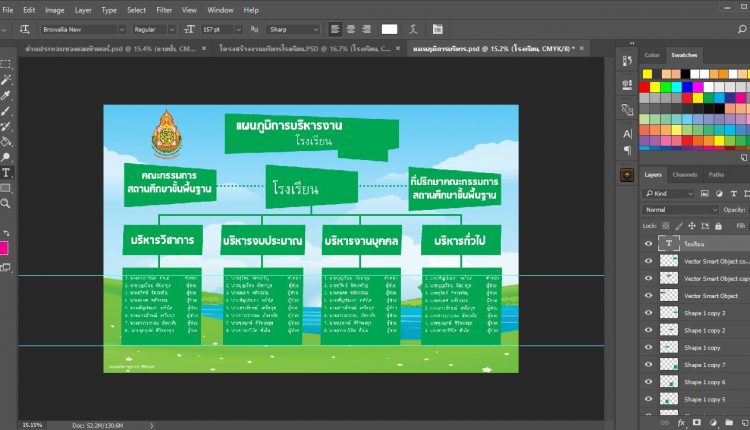The width and height of the screenshot is (750, 430).
Task: Click the white text color swatch
Action: click(389, 30)
